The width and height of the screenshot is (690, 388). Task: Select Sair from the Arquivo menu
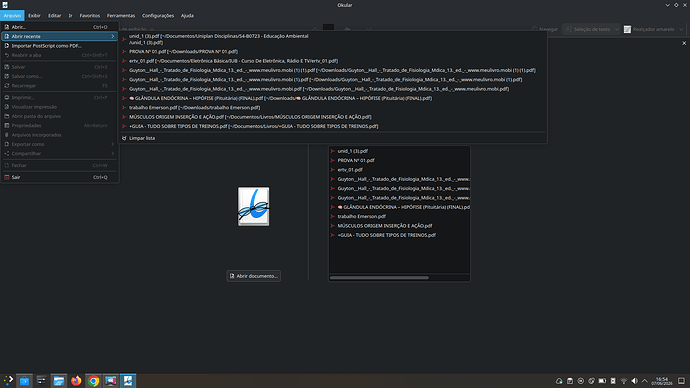(x=59, y=177)
